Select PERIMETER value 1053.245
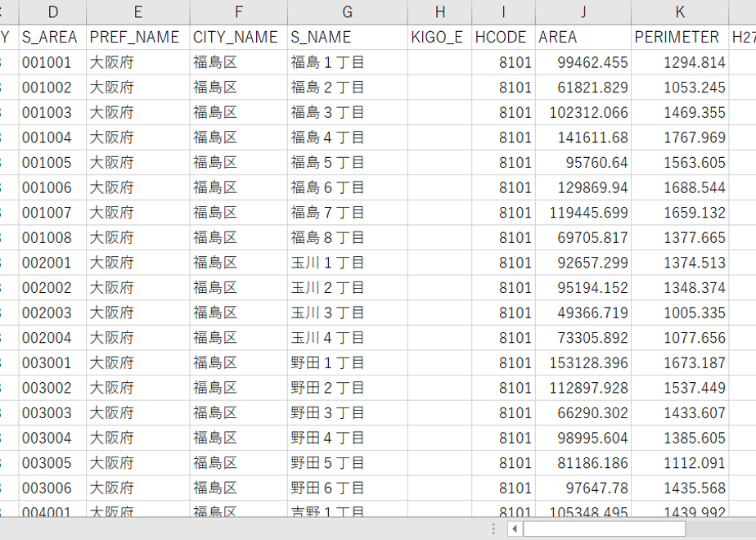Image resolution: width=756 pixels, height=540 pixels. click(x=680, y=88)
